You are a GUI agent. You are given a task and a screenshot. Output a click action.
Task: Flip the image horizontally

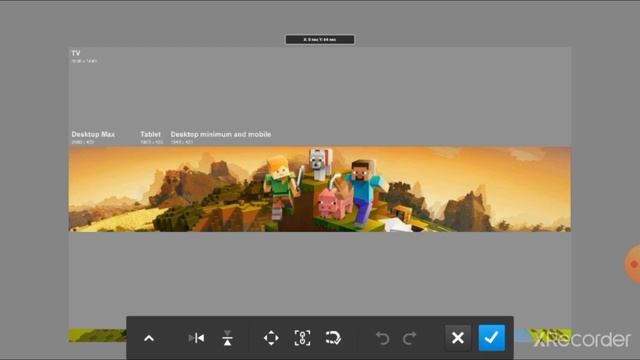197,338
